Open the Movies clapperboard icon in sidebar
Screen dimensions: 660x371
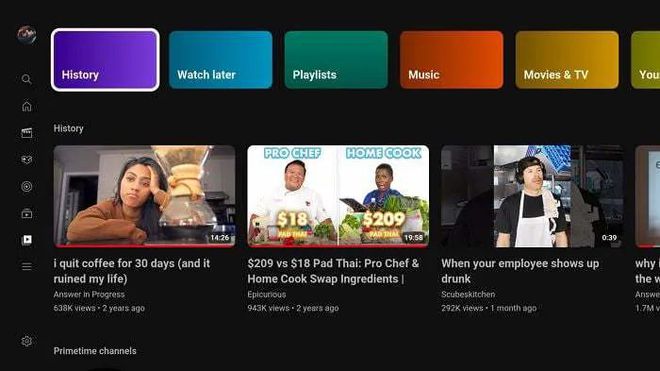click(27, 133)
